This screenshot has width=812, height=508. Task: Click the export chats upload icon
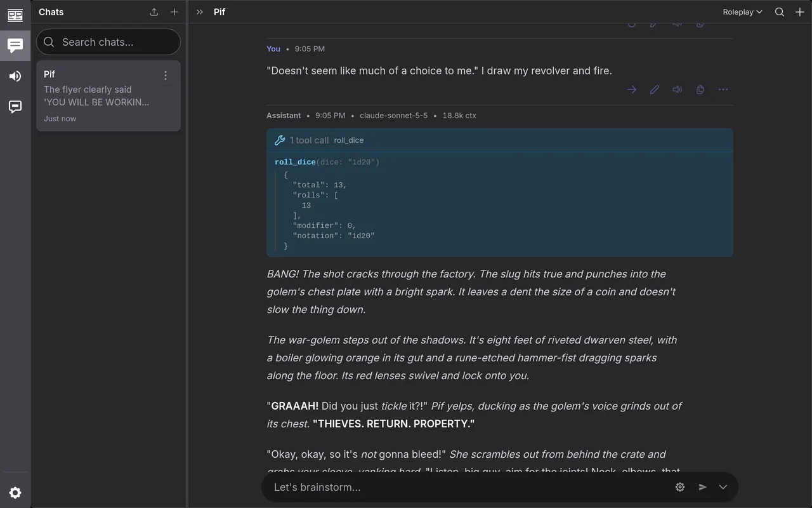[x=154, y=12]
